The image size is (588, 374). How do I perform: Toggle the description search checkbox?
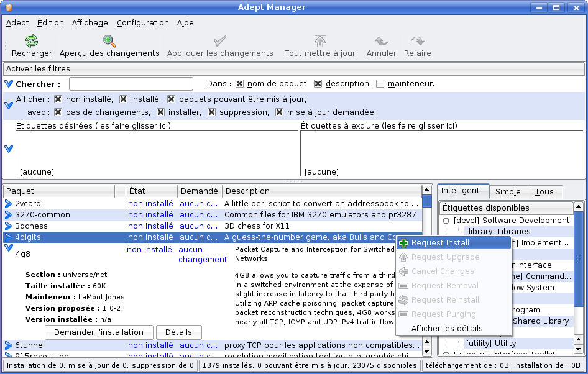pyautogui.click(x=318, y=84)
